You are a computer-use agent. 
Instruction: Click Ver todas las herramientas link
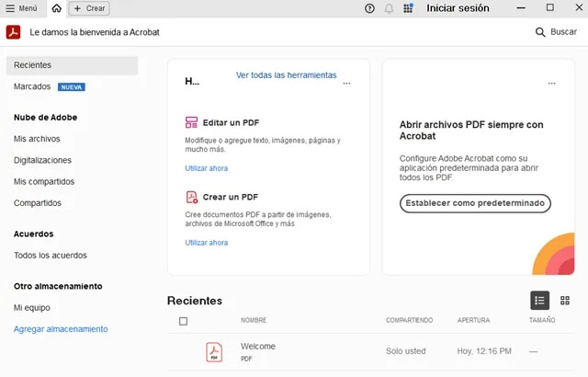286,75
